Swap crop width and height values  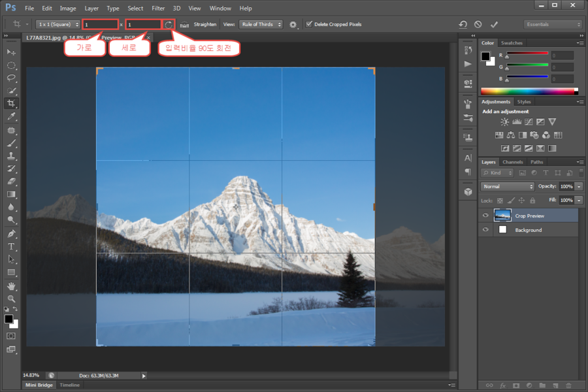(x=169, y=24)
